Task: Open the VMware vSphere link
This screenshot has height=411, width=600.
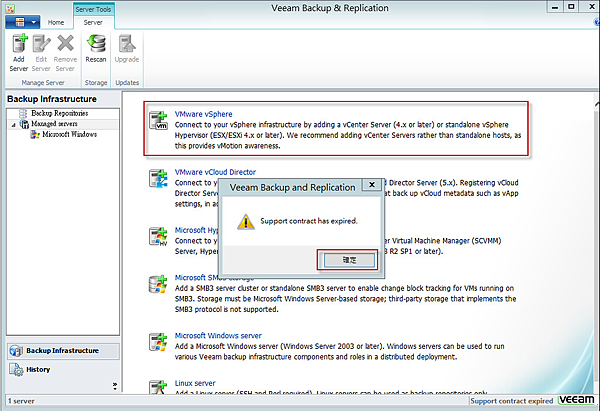Action: [203, 114]
